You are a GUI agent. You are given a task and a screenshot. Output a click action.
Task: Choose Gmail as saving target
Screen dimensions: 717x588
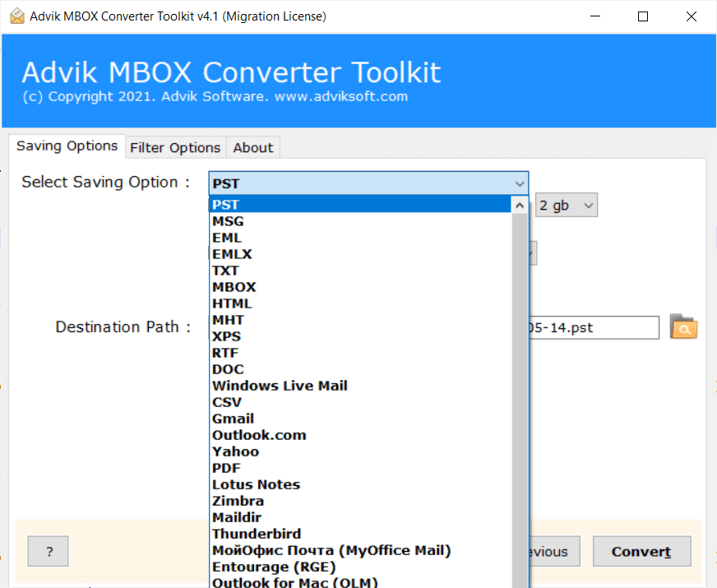point(360,419)
